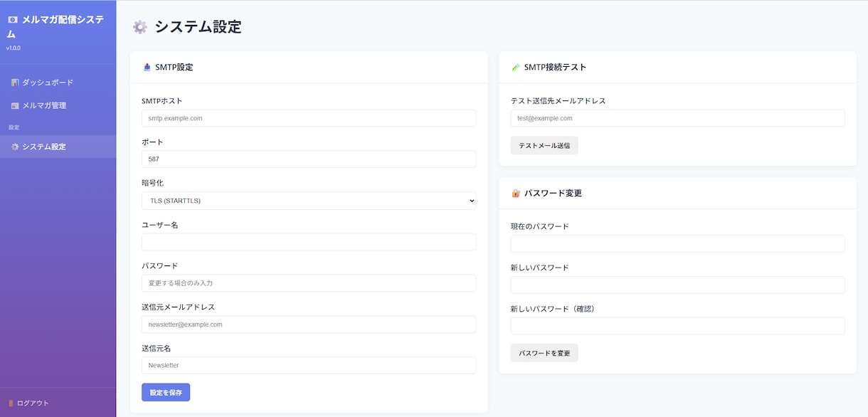
Task: Focus the テスト送信先メールアドレス field
Action: 678,118
